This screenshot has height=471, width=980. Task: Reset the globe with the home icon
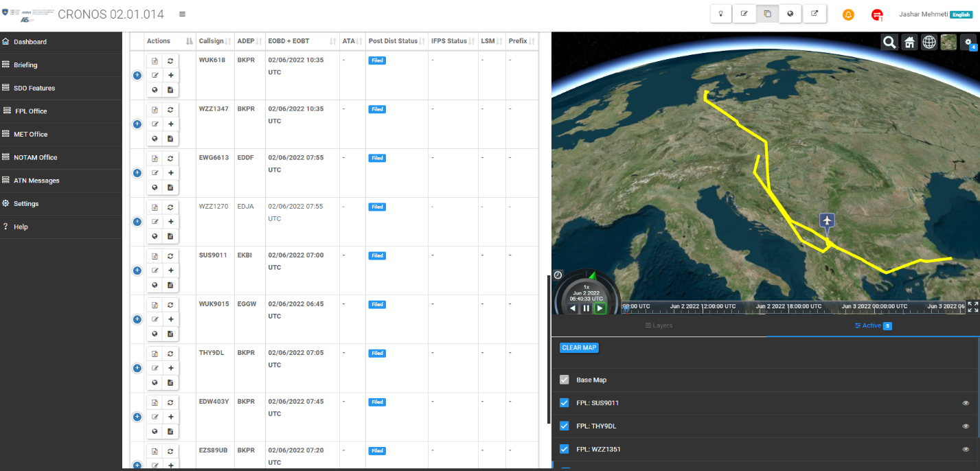pos(909,43)
